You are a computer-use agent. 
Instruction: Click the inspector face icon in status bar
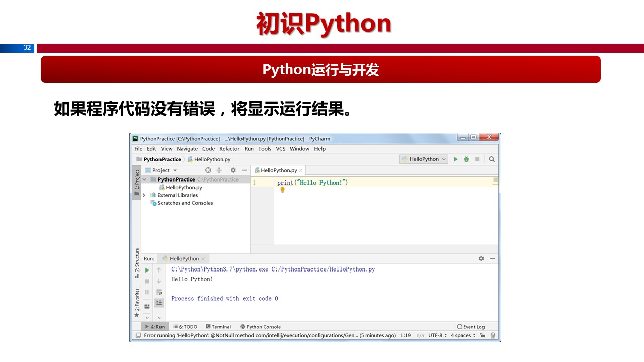[493, 335]
